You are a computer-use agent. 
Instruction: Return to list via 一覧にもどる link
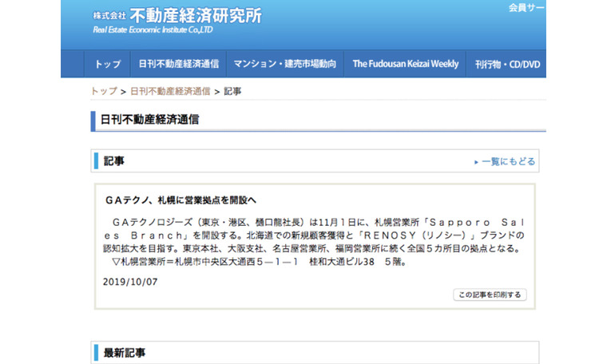click(x=509, y=162)
